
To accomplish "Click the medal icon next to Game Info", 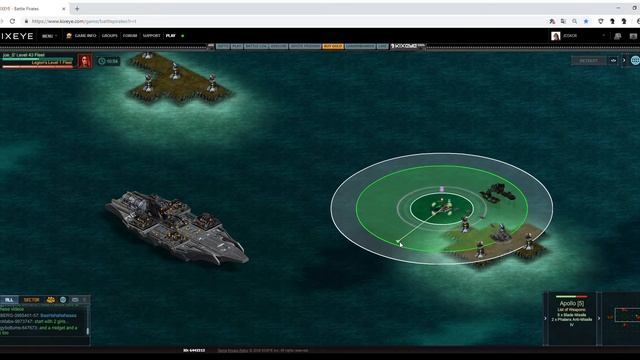I will tap(69, 36).
